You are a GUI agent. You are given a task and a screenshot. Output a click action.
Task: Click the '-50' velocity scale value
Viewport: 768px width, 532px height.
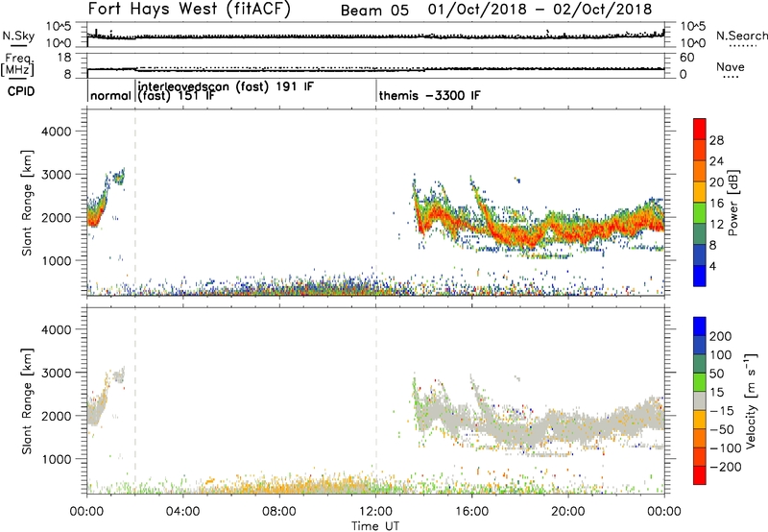pos(722,429)
